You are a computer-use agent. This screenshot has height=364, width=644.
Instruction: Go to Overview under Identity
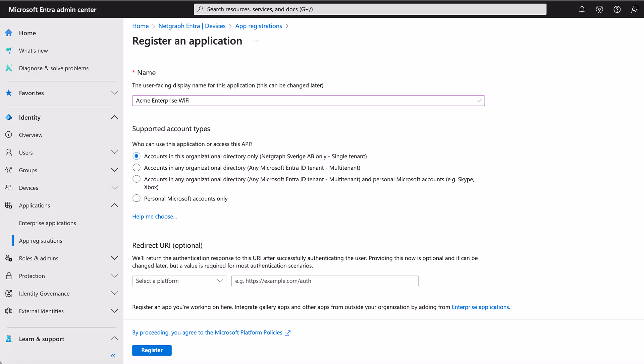tap(31, 135)
